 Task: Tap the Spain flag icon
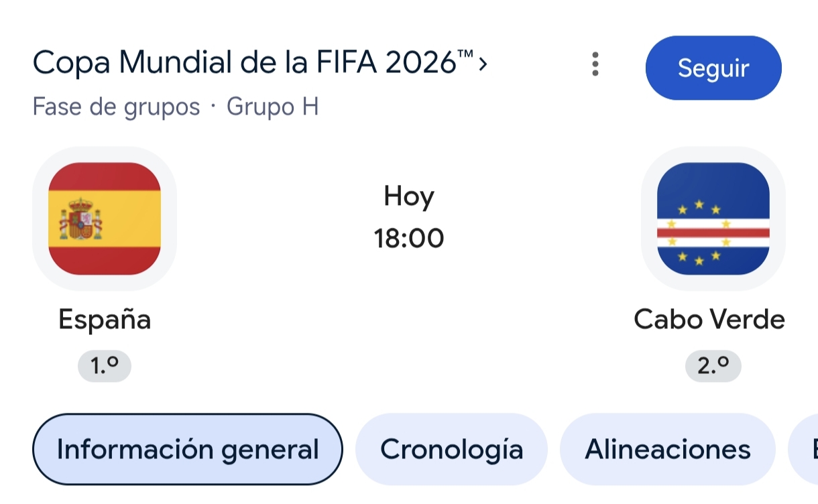(105, 218)
